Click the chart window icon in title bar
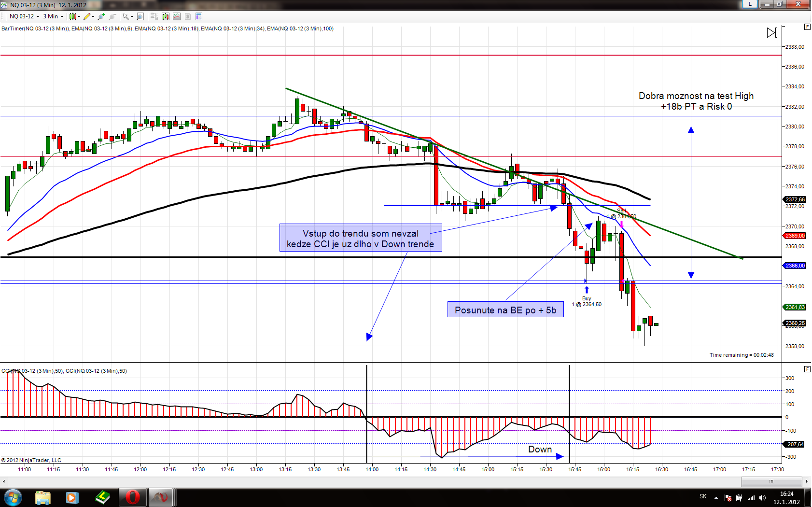Image resolution: width=812 pixels, height=507 pixels. [4, 5]
